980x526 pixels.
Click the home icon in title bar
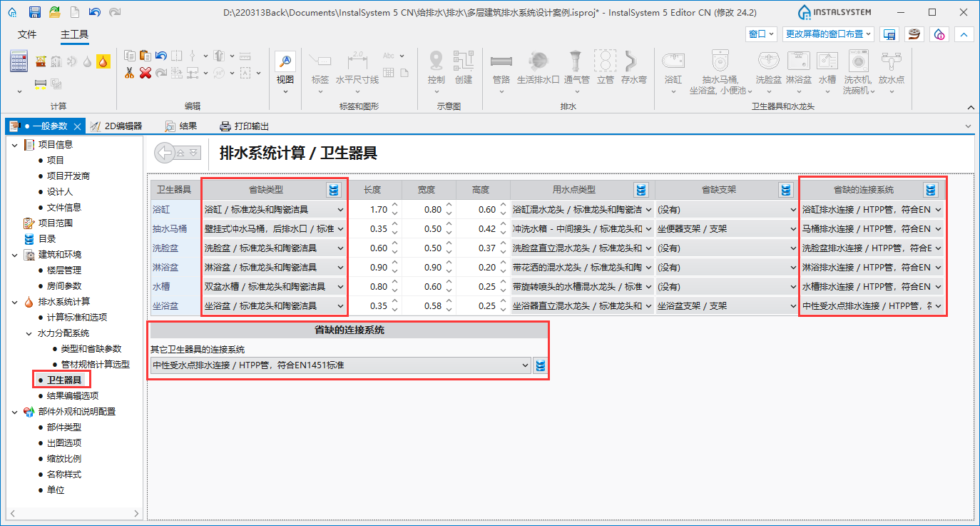[x=14, y=12]
